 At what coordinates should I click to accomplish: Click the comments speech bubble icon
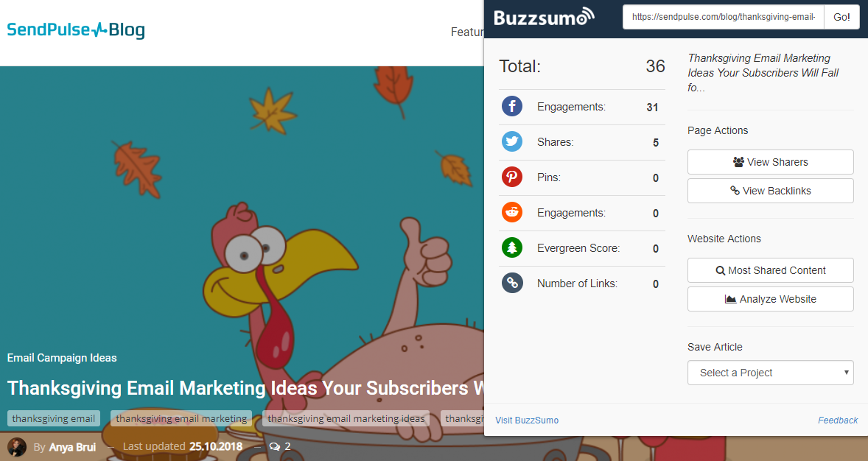tap(275, 446)
